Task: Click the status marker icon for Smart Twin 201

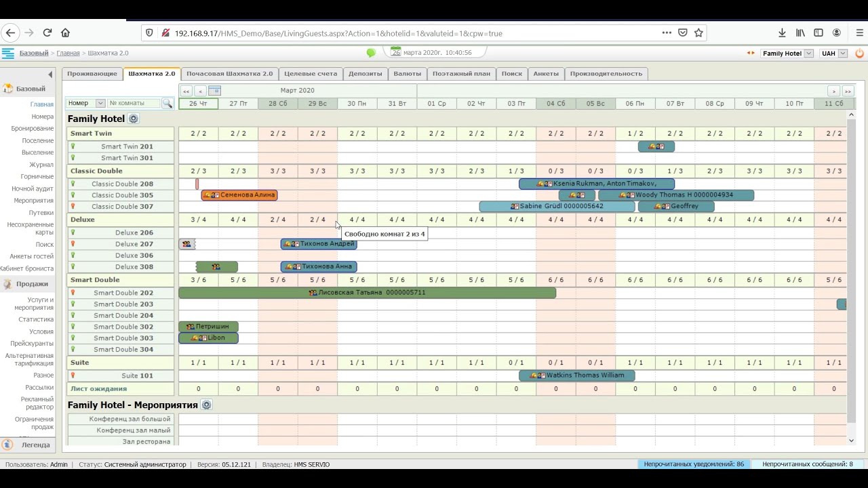Action: point(73,146)
